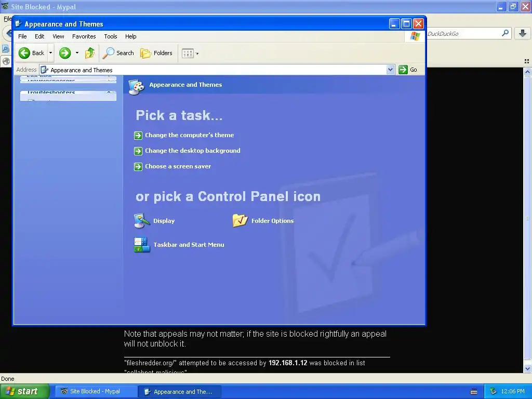Click Mypal scrollbar down arrow

click(x=527, y=368)
